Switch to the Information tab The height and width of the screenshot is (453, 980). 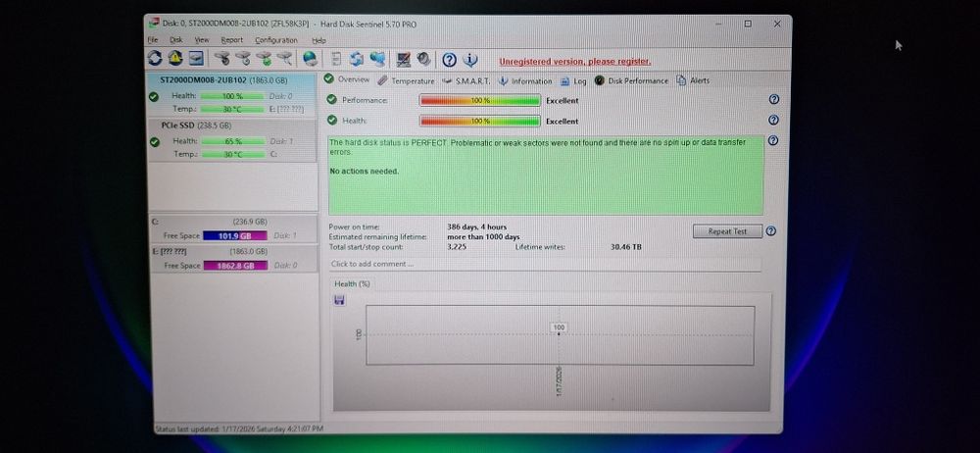(x=525, y=81)
